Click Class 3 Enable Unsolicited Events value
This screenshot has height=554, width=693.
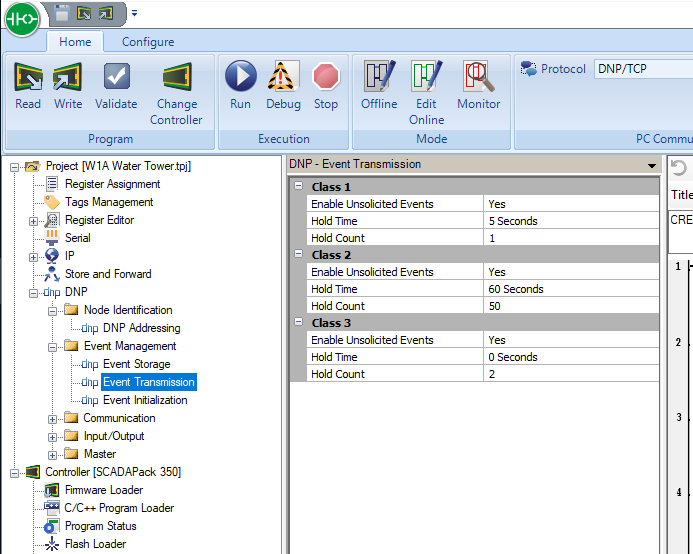click(x=571, y=340)
